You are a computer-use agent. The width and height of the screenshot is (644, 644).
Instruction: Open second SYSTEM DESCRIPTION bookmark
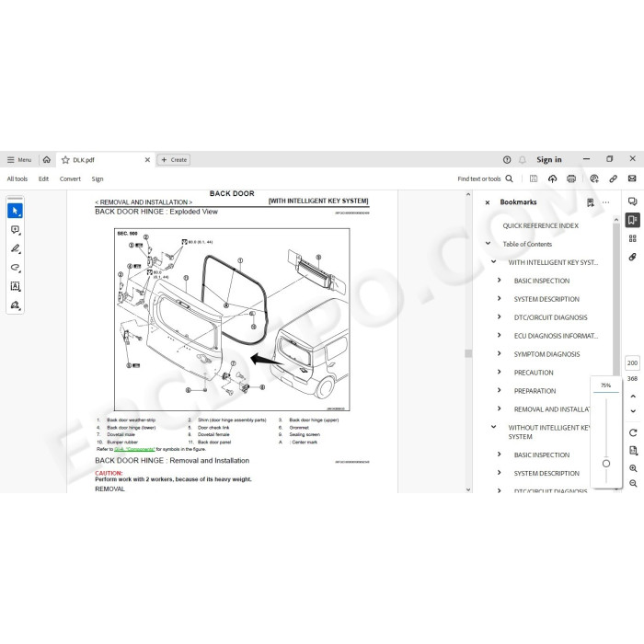546,474
